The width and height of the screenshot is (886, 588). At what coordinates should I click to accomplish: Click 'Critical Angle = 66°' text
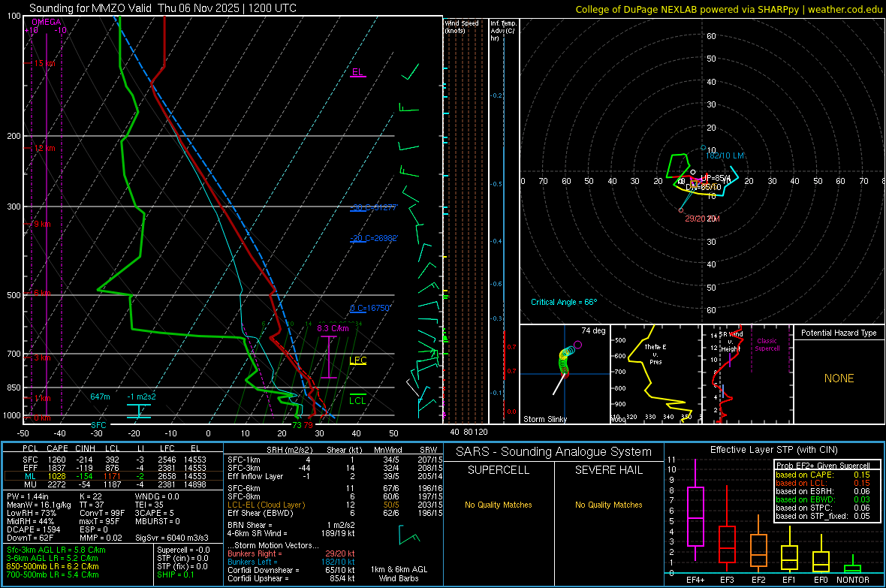(x=564, y=302)
